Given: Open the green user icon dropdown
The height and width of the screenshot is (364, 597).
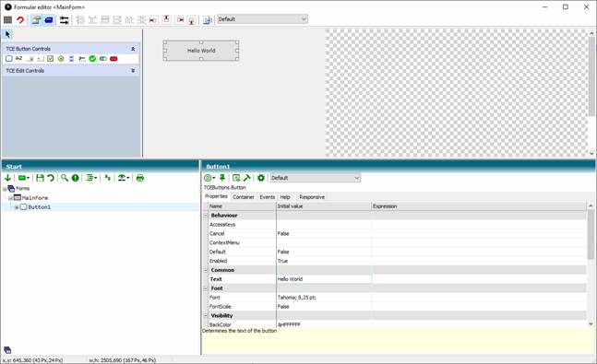Looking at the screenshot, I should click(124, 178).
